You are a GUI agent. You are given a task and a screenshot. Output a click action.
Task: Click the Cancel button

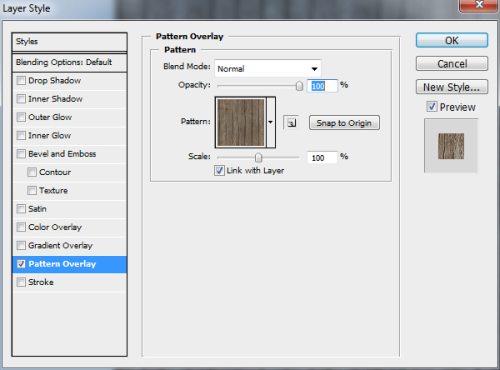pos(452,64)
